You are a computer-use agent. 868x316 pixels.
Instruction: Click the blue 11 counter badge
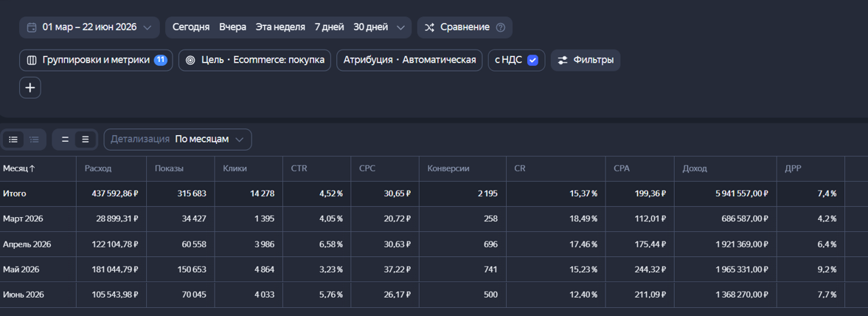(x=161, y=60)
